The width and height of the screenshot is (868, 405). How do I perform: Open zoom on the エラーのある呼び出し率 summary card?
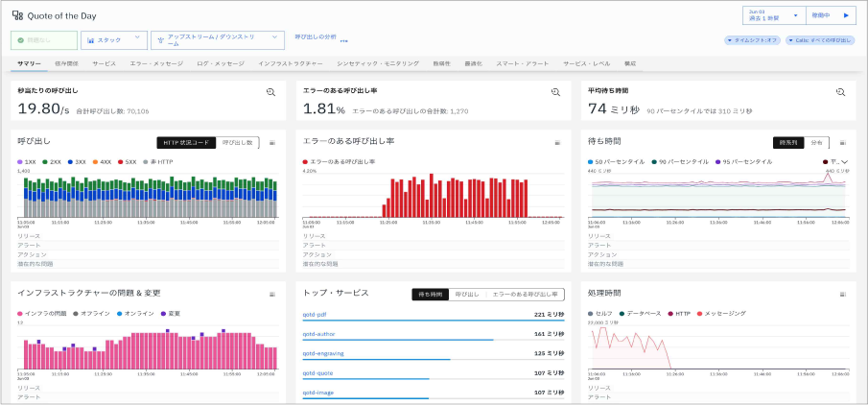(555, 92)
